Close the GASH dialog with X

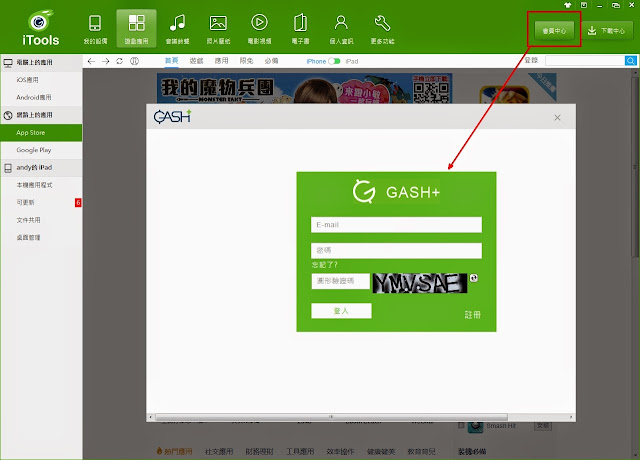[x=557, y=118]
